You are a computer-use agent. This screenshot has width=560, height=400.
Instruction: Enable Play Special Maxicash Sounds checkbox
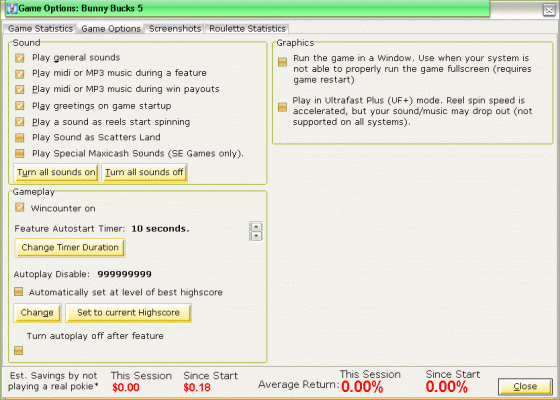(20, 154)
